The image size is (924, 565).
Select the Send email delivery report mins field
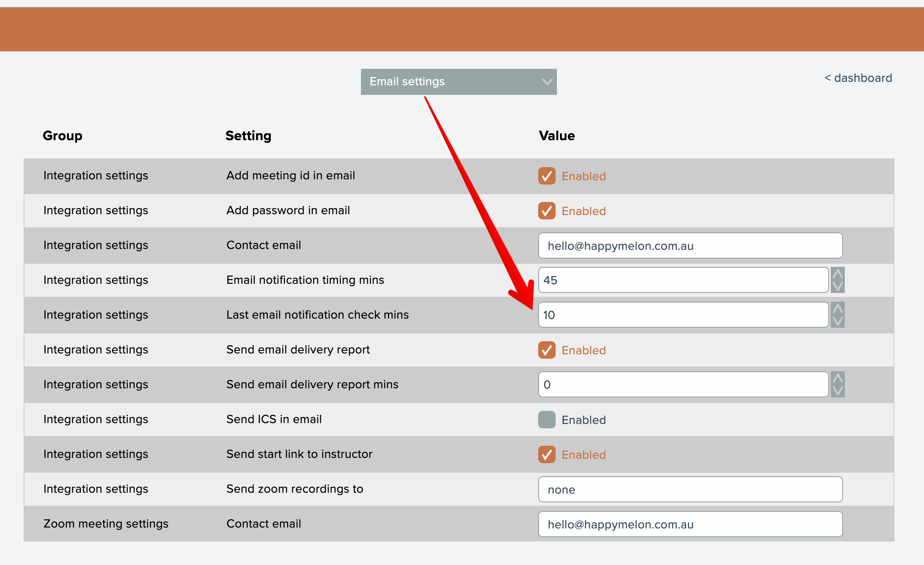(683, 384)
